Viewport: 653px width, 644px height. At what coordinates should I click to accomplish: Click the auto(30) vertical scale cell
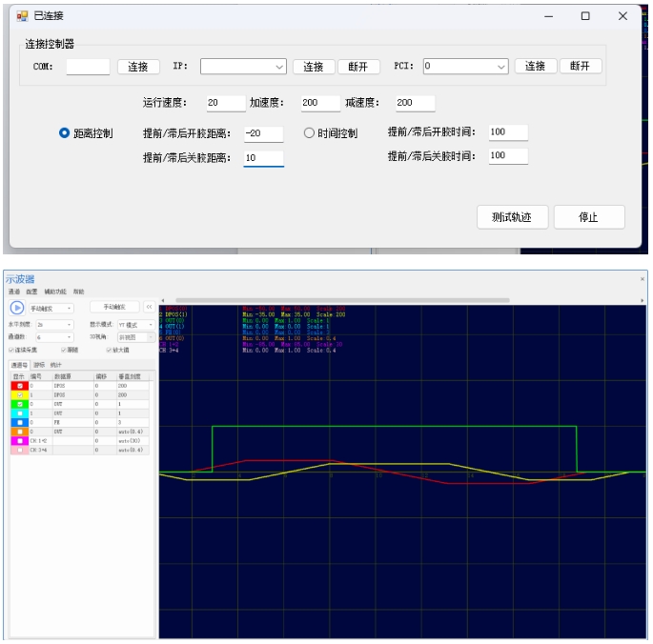click(x=133, y=441)
